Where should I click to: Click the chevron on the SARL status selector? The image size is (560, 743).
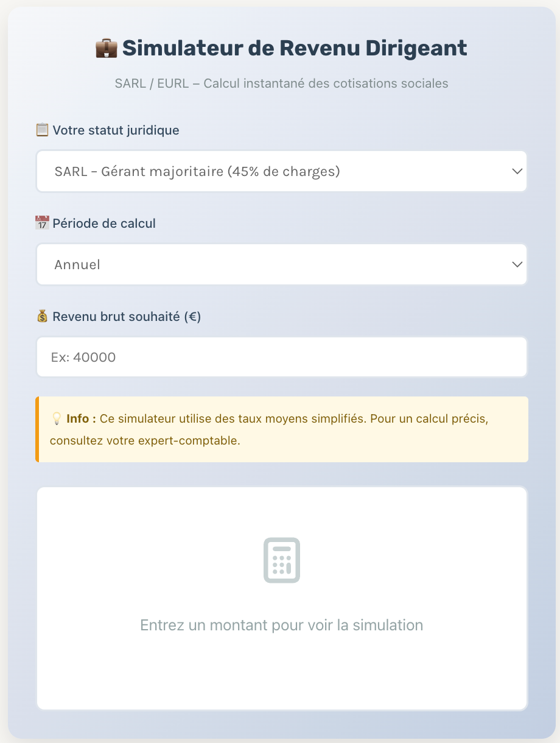(x=517, y=171)
